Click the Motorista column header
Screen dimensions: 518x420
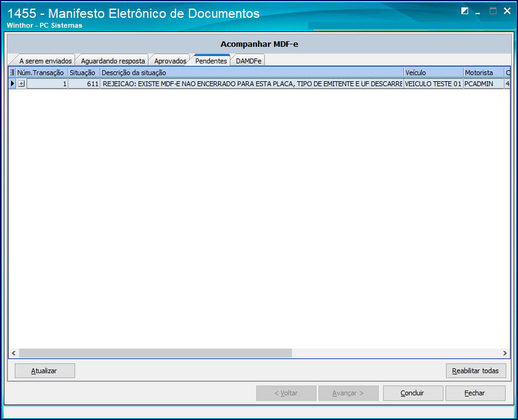(484, 73)
